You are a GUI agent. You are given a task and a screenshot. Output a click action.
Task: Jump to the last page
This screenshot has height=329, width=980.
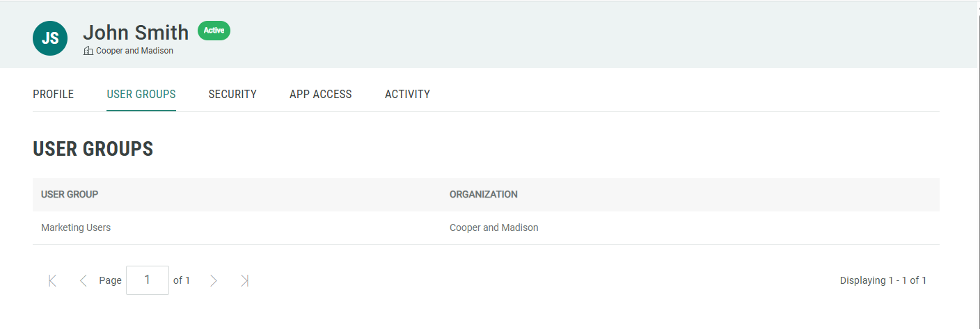click(244, 281)
